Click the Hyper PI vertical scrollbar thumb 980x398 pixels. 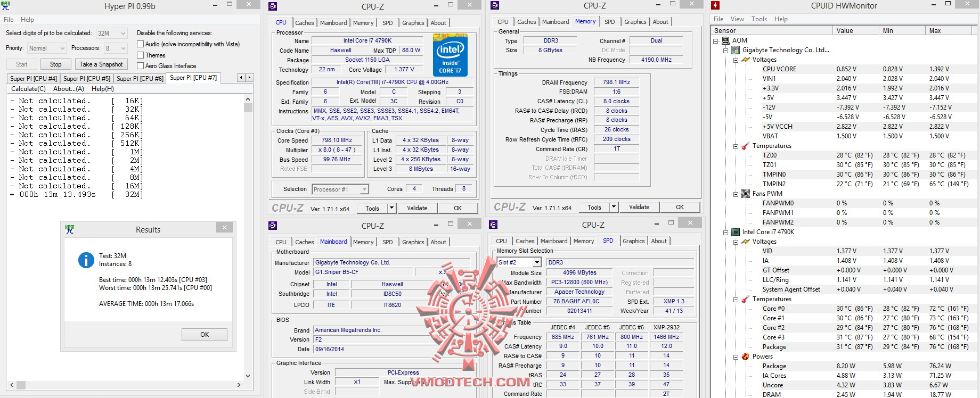point(248,107)
